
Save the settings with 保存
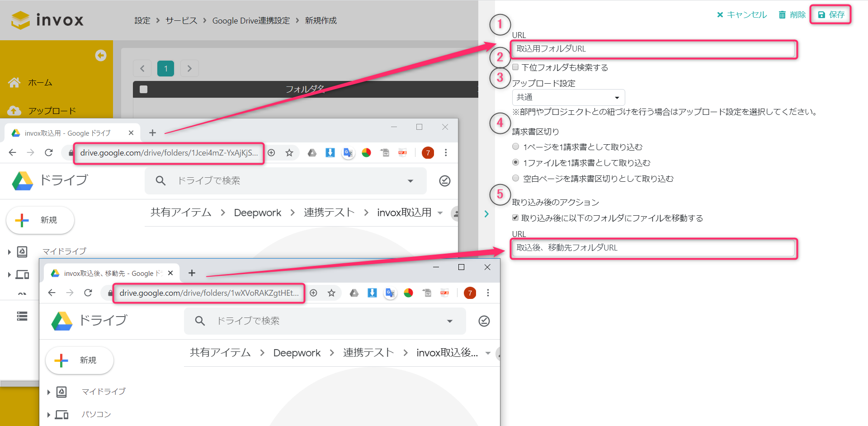tap(831, 15)
